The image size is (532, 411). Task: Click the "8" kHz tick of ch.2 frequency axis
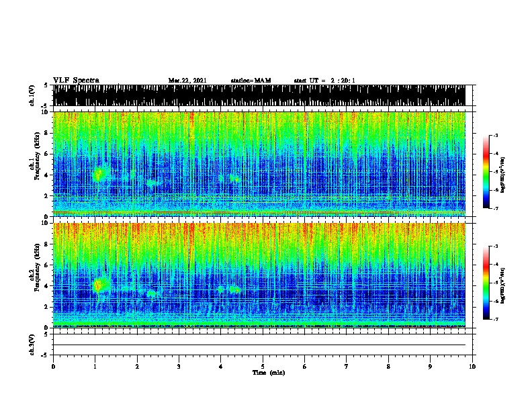[x=47, y=244]
